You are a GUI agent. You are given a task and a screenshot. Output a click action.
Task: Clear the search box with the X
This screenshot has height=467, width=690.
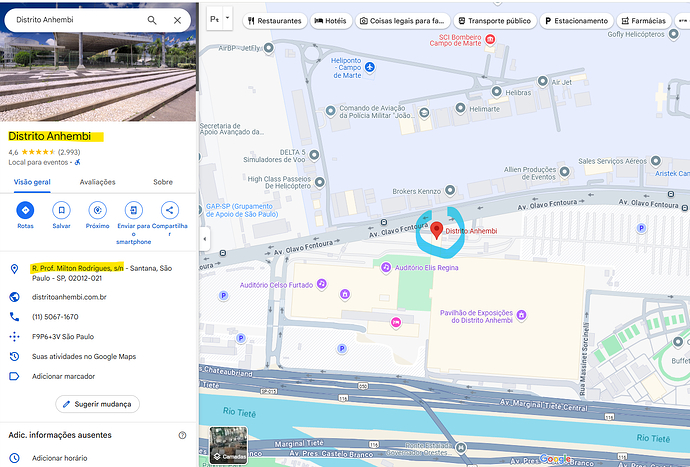click(x=178, y=20)
